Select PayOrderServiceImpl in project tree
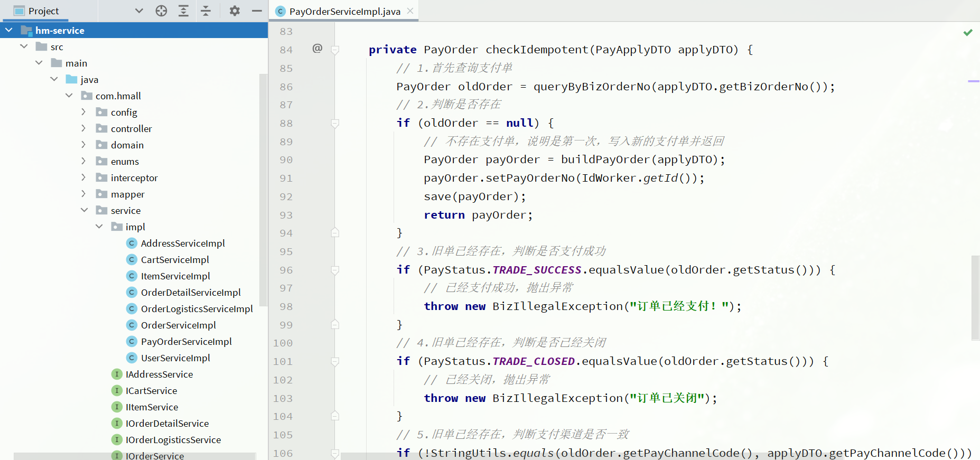Image resolution: width=980 pixels, height=460 pixels. click(186, 342)
